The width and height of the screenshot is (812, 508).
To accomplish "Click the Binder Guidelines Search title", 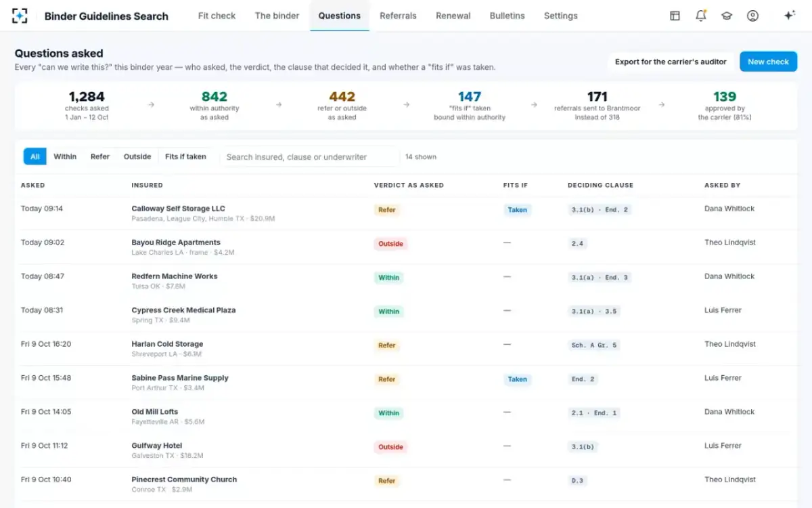I will click(x=106, y=16).
